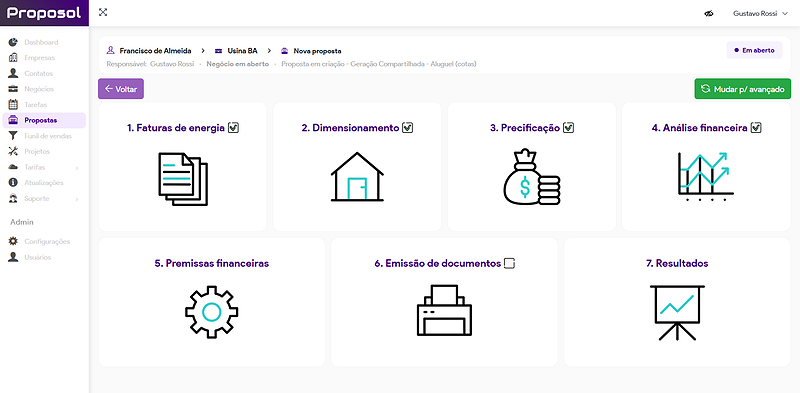Open the Projetos tools icon

click(x=14, y=152)
